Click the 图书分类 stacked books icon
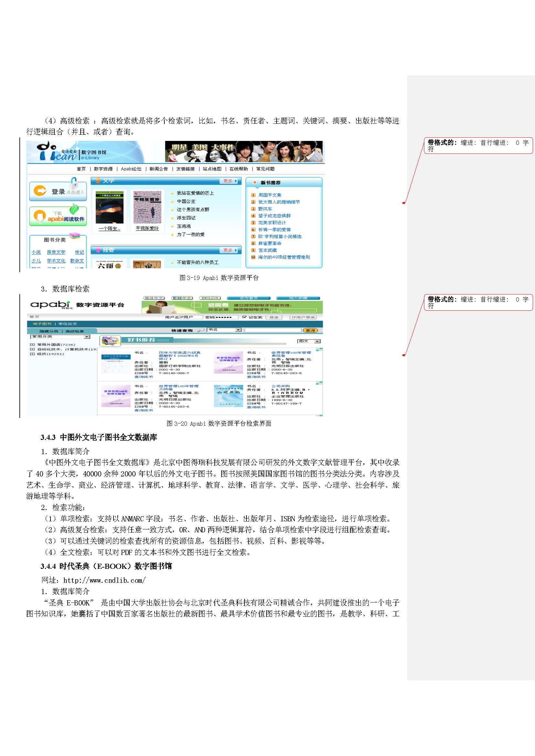 [74, 236]
